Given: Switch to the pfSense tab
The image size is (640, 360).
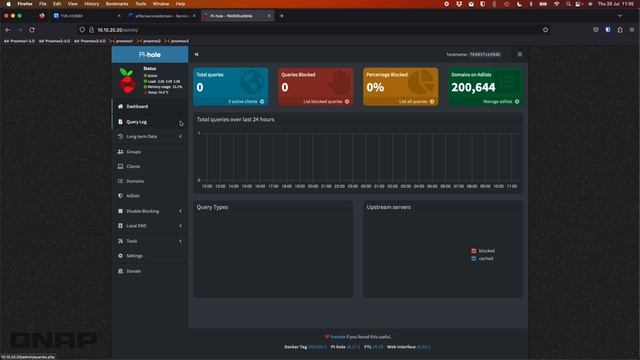Looking at the screenshot, I should pyautogui.click(x=162, y=16).
